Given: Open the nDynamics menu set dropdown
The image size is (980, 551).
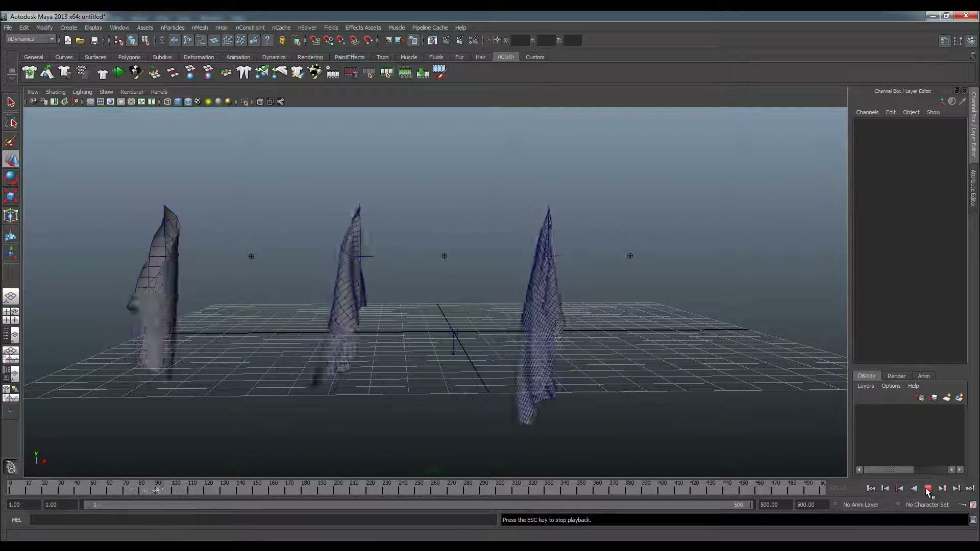Looking at the screenshot, I should point(31,39).
